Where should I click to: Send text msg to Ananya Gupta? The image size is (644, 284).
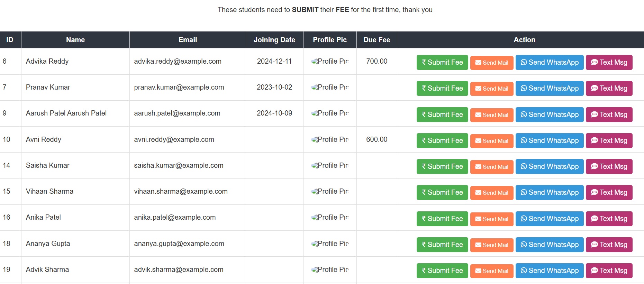pos(609,245)
